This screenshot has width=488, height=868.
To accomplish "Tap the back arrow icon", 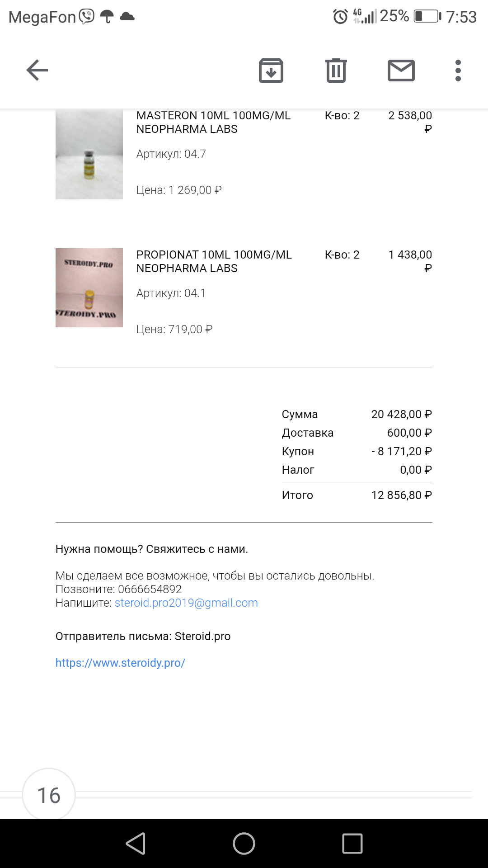I will pyautogui.click(x=37, y=70).
